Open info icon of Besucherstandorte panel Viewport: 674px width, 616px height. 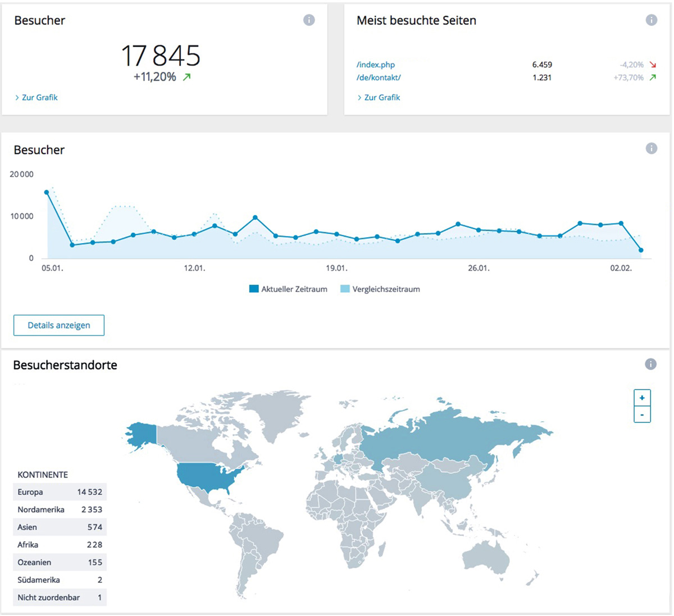(x=650, y=364)
